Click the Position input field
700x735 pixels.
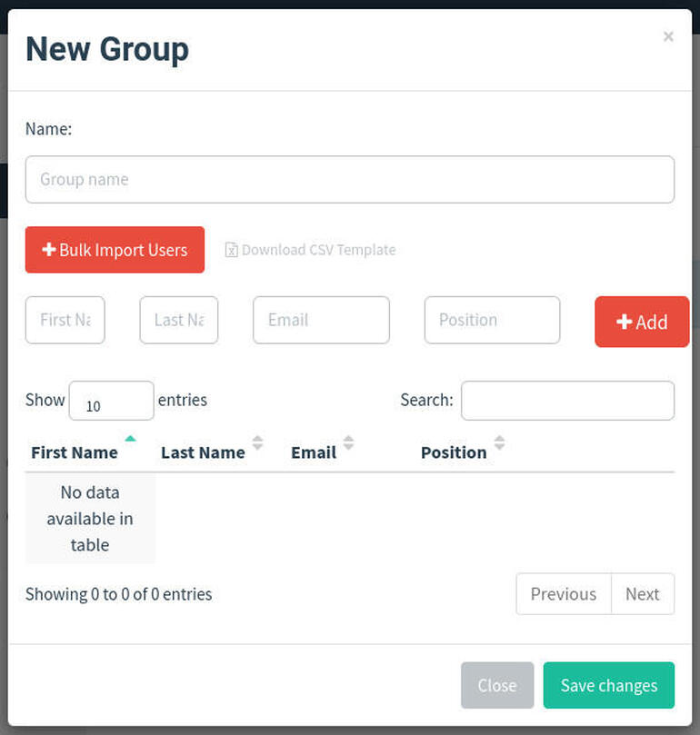click(x=492, y=320)
